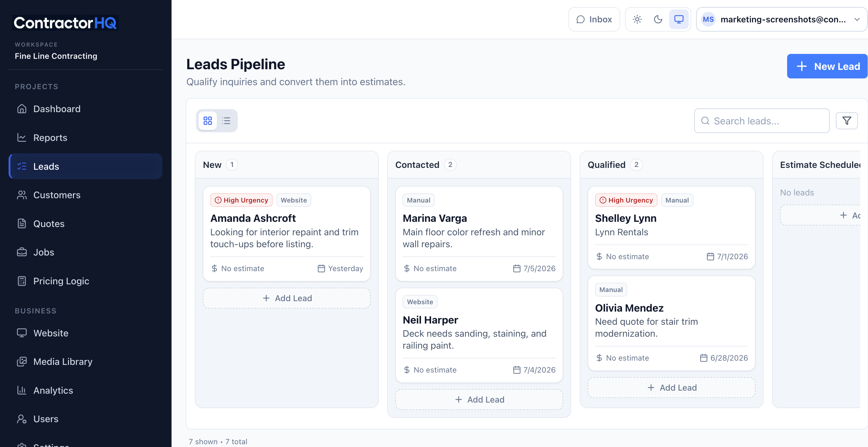The width and height of the screenshot is (868, 447).
Task: Open Customers section
Action: (x=85, y=195)
